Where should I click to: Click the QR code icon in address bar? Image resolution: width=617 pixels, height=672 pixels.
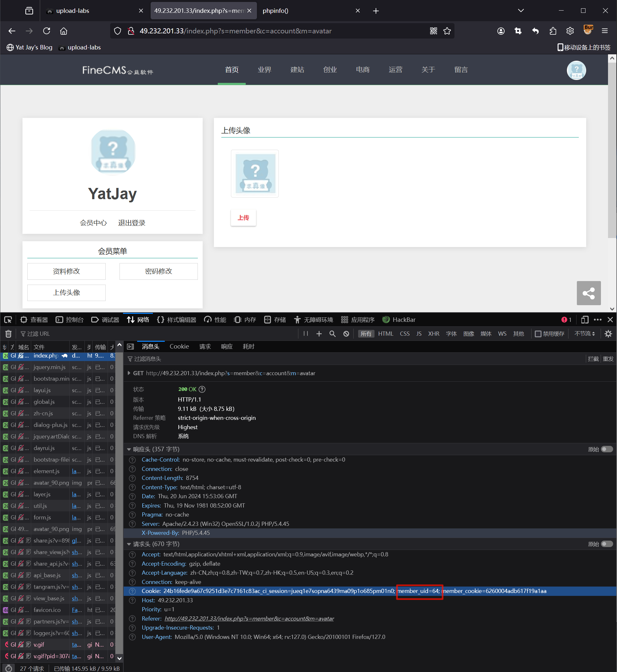[x=433, y=31]
